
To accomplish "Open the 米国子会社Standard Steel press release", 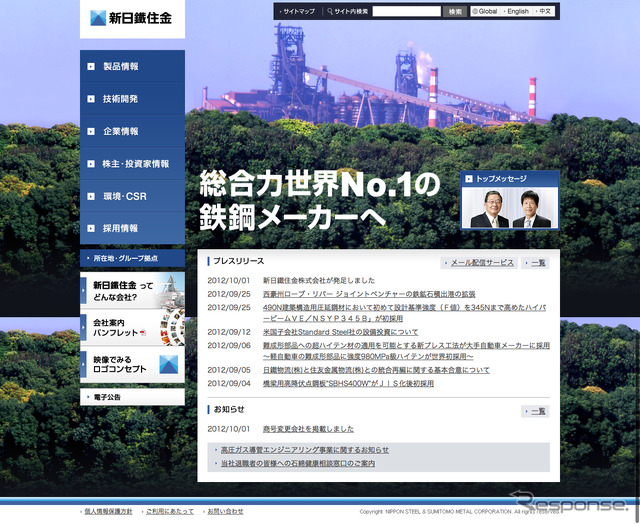I will (x=340, y=332).
